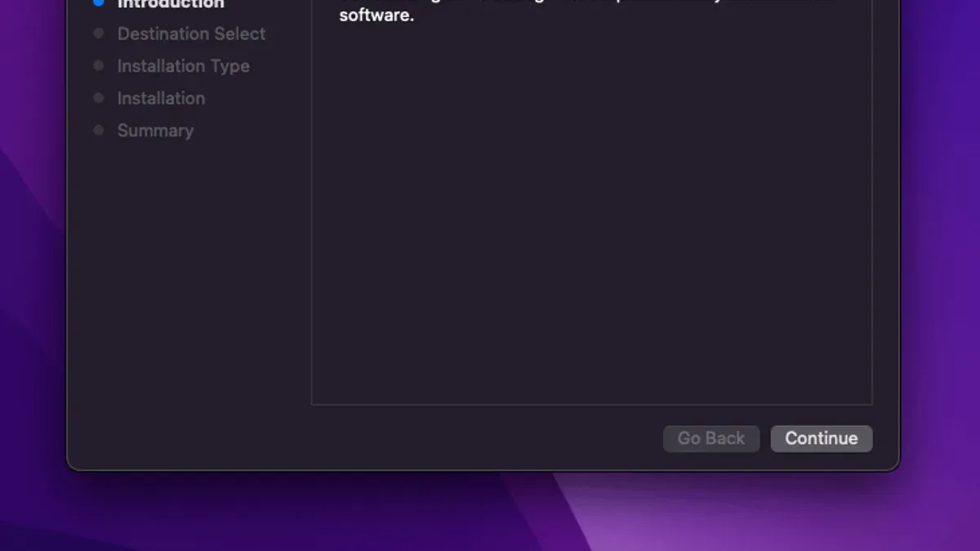Click the Continue button
This screenshot has height=551, width=980.
(x=822, y=438)
